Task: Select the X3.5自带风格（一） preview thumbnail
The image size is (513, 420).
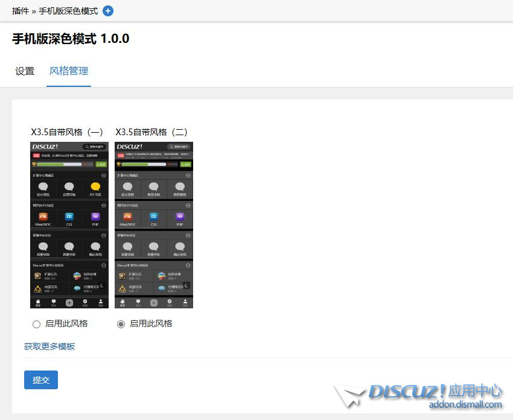Action: coord(69,225)
